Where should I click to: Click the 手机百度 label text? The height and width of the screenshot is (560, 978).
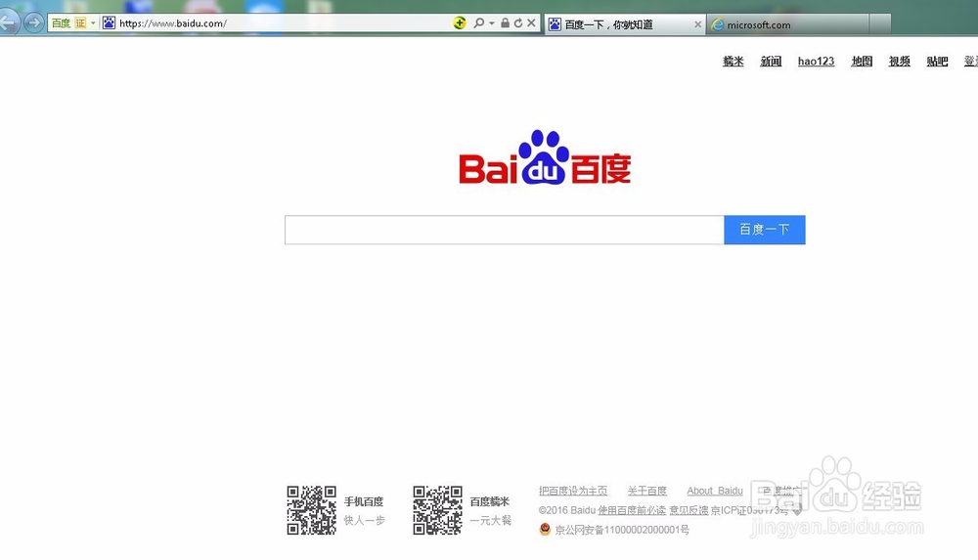(364, 501)
